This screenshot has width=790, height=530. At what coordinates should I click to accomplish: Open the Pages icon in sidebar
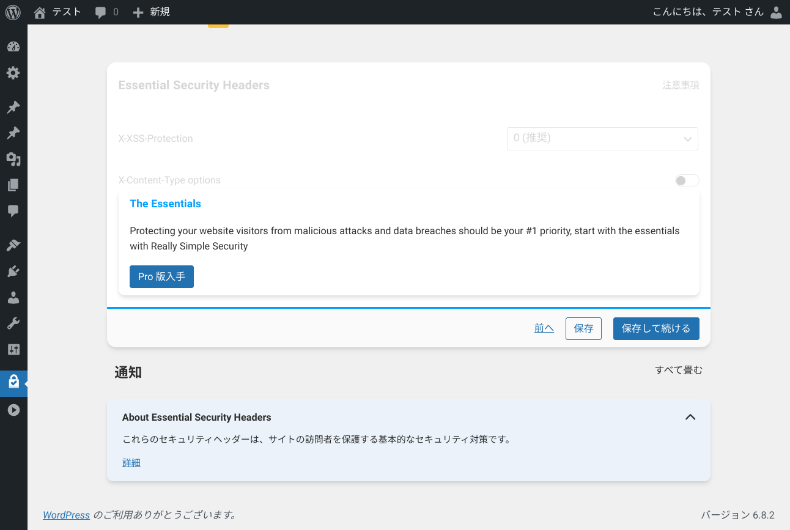13,185
